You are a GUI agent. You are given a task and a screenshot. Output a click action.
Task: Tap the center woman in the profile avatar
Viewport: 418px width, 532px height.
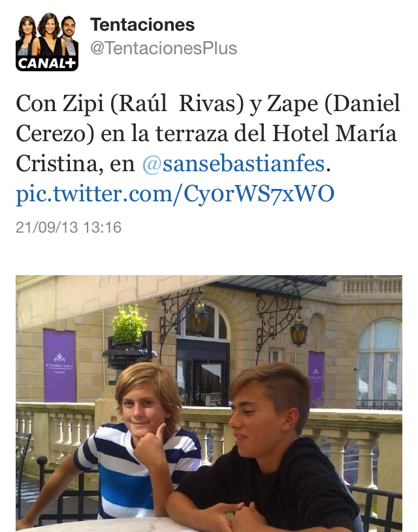point(50,34)
